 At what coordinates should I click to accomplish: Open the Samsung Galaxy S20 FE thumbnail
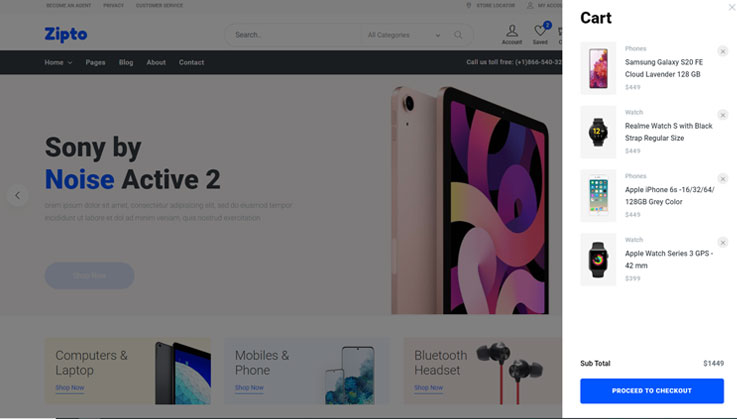tap(598, 68)
